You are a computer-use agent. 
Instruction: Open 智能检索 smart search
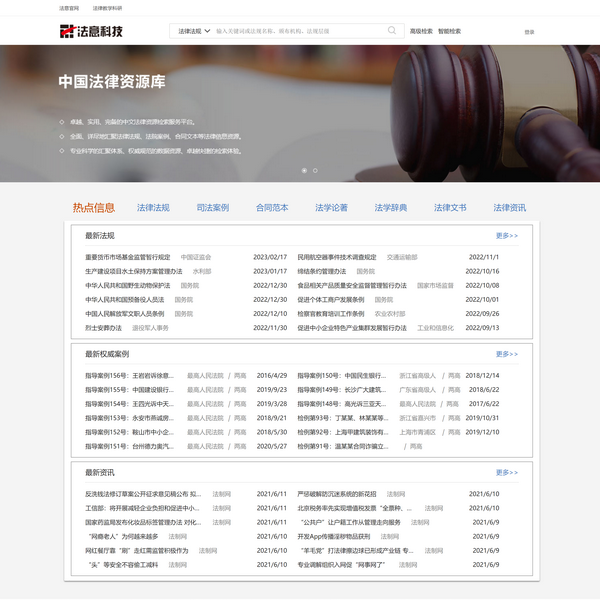[449, 31]
